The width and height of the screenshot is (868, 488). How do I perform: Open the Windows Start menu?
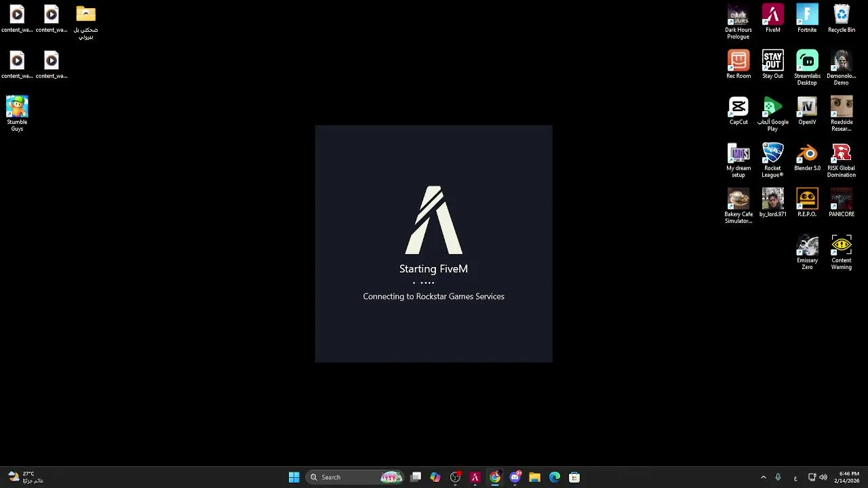294,477
